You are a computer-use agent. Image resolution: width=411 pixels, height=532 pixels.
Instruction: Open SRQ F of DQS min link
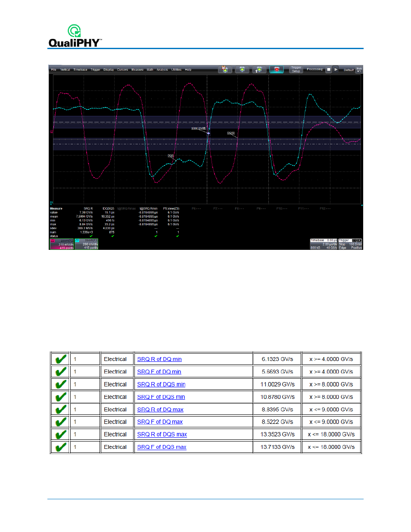pos(161,397)
